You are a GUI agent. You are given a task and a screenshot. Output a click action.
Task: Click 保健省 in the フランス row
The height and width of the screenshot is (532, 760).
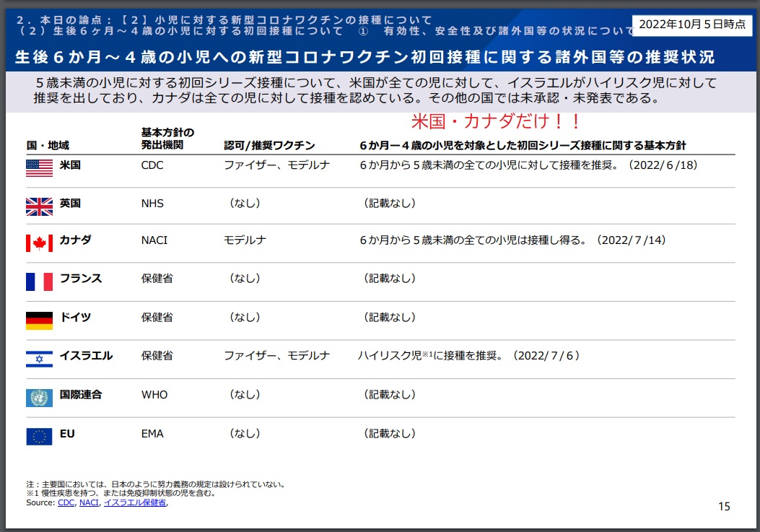click(157, 279)
